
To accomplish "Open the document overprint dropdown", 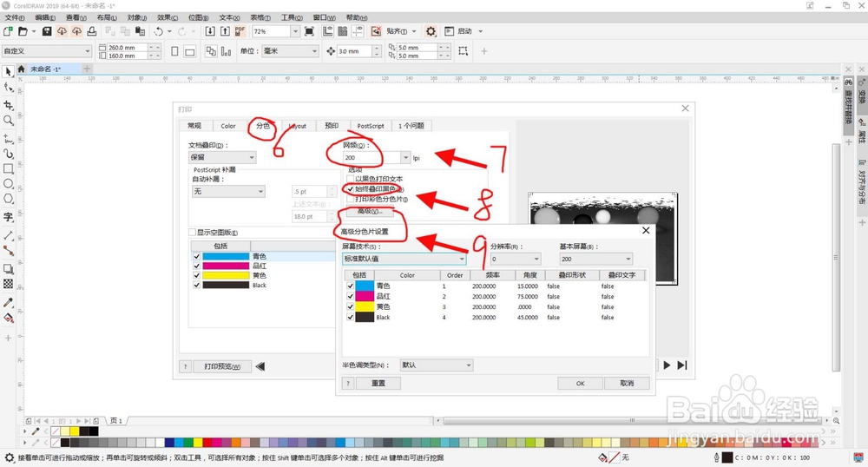I will coord(222,157).
